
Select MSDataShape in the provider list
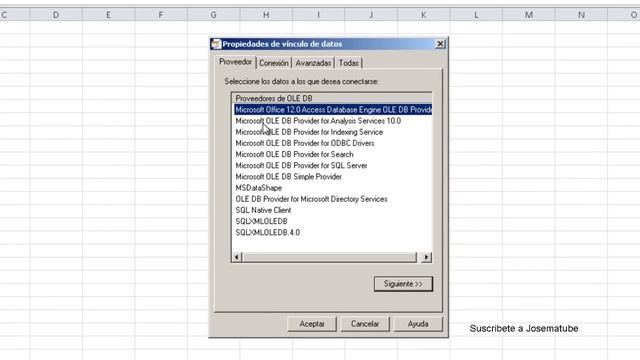[258, 188]
